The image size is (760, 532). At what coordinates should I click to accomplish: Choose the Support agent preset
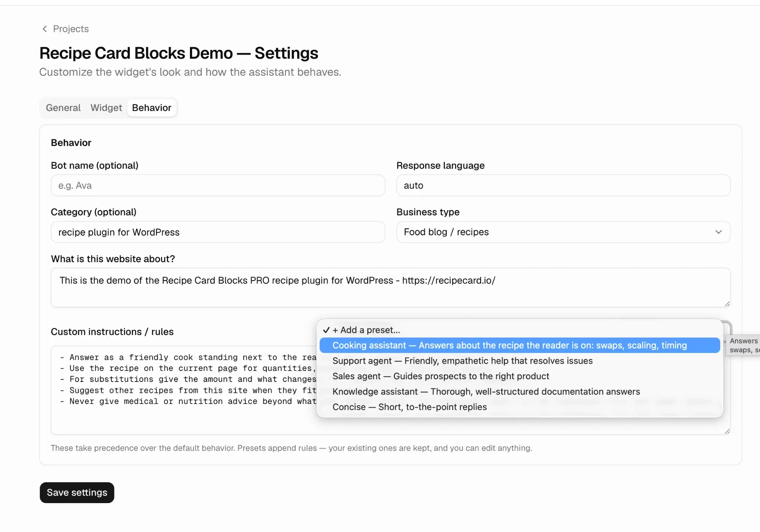pyautogui.click(x=519, y=361)
